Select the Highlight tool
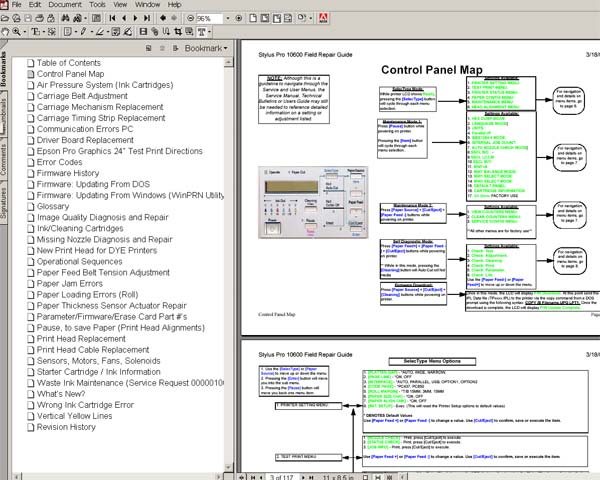Viewport: 600px width, 480px height. (x=99, y=31)
